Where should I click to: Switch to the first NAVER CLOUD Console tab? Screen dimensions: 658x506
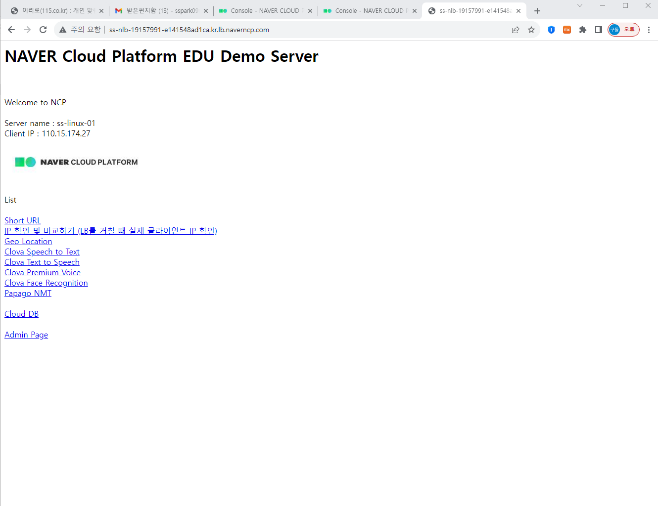coord(266,11)
